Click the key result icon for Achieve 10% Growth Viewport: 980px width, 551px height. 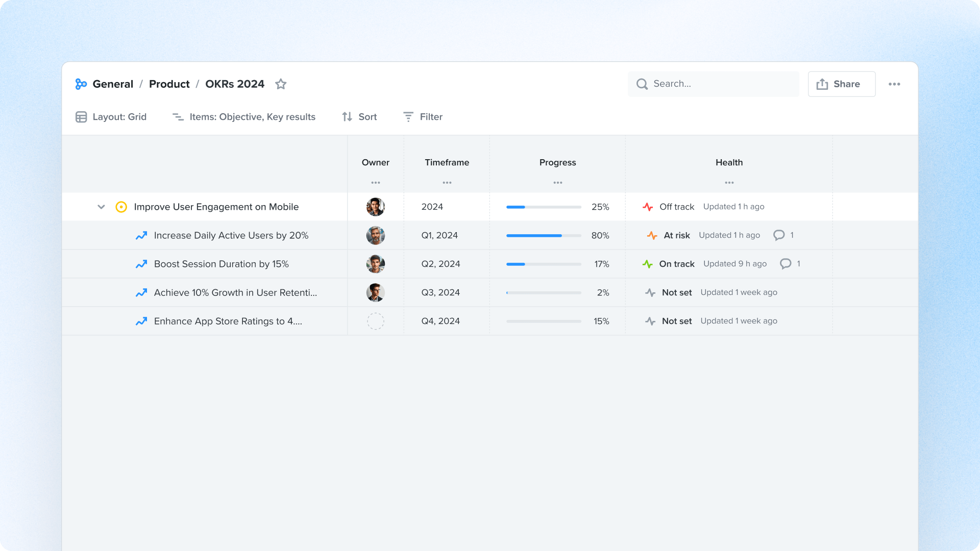pyautogui.click(x=141, y=292)
